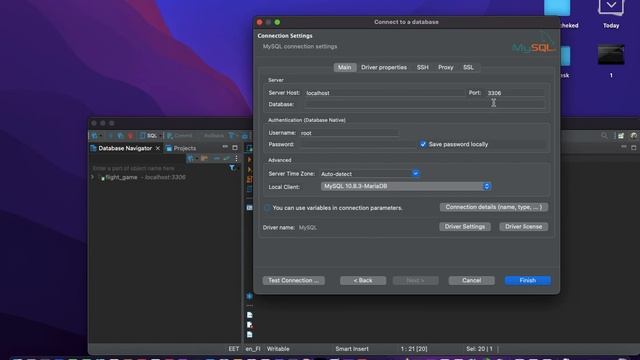Click the navigator folder icon
Viewport: 640px width, 360px height.
(x=204, y=158)
